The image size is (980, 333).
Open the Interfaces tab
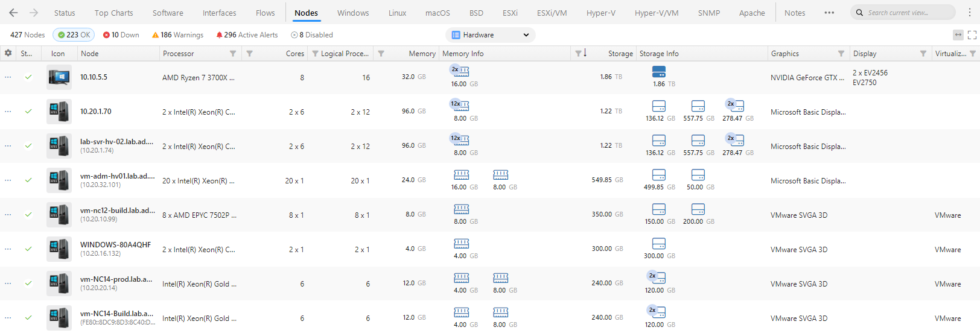220,13
